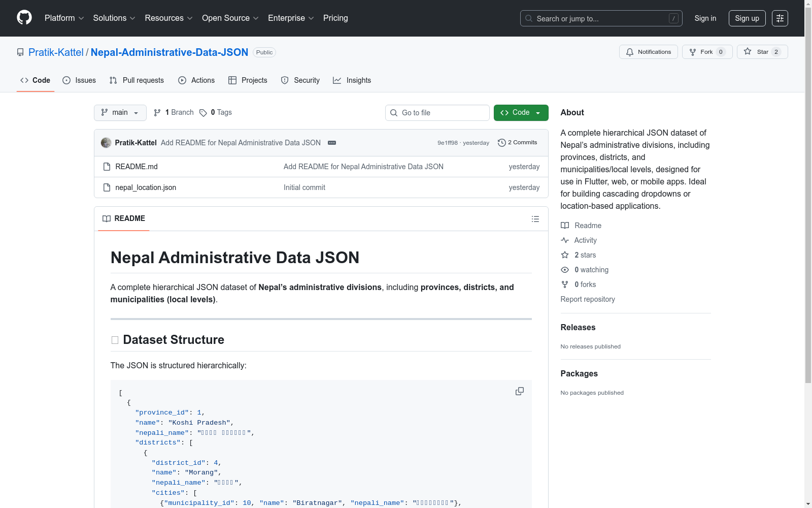Click the 2 star count badge
The height and width of the screenshot is (508, 812).
coord(776,52)
